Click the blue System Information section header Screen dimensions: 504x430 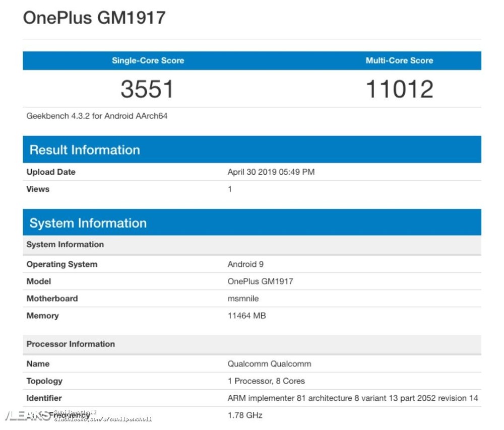(x=88, y=223)
